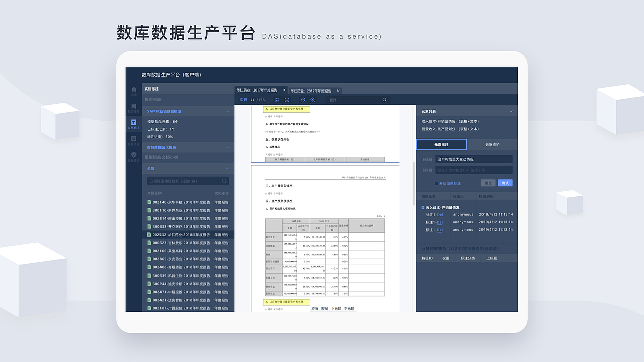Click the 特征ID column header

click(427, 258)
